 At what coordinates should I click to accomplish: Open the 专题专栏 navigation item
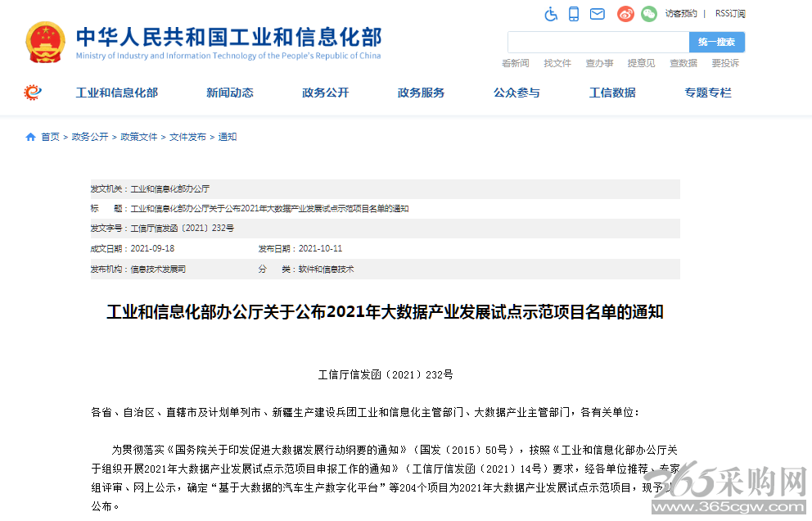pos(708,93)
